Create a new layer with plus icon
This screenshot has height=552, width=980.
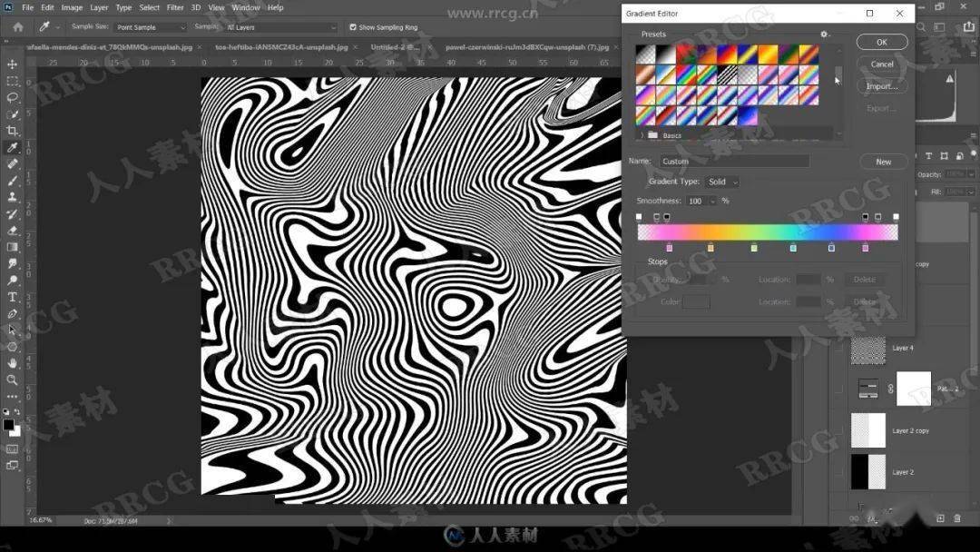pos(940,518)
